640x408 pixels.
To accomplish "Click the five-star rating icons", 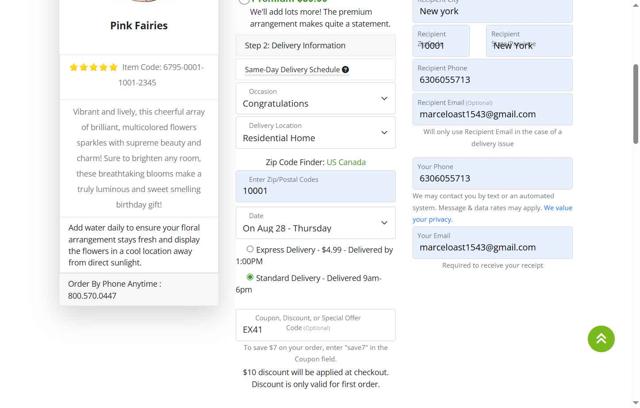I will 93,67.
